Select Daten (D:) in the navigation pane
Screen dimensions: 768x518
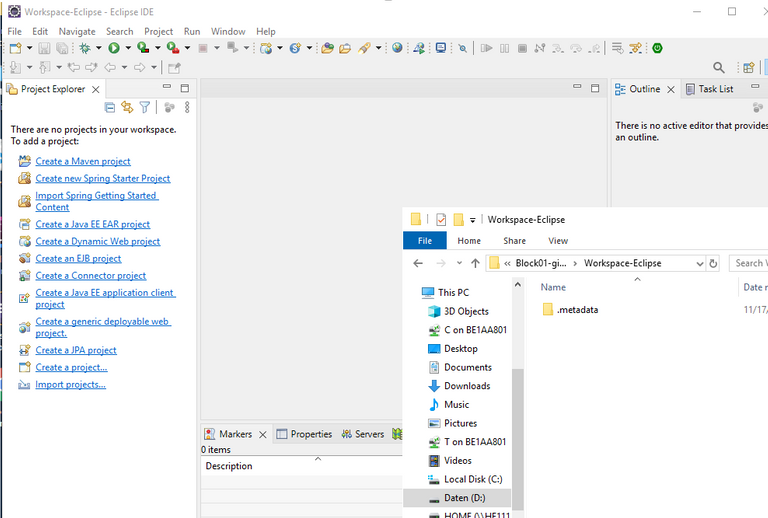point(457,498)
